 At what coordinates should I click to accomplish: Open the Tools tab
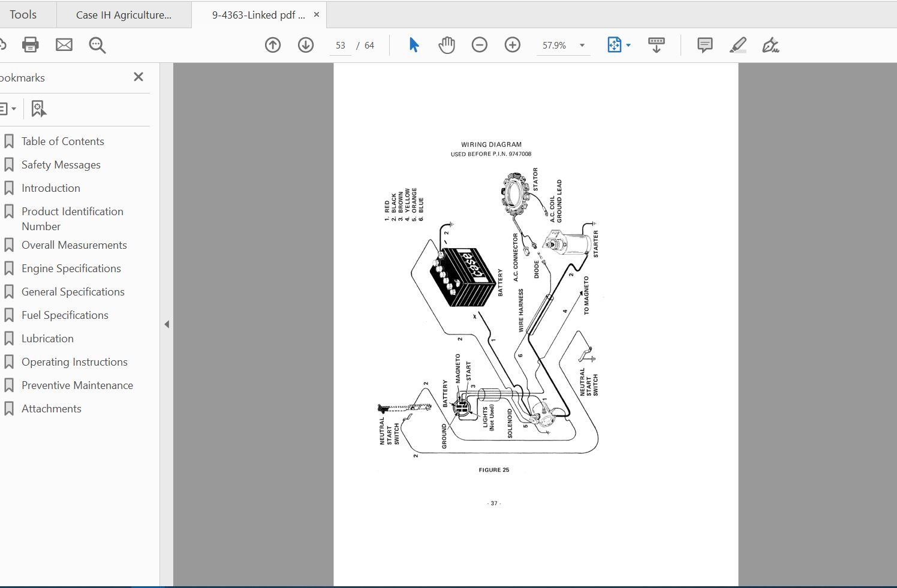23,14
